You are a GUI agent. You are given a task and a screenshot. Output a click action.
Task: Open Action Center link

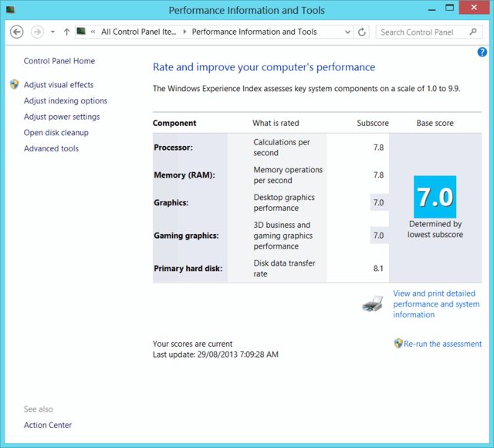(48, 425)
